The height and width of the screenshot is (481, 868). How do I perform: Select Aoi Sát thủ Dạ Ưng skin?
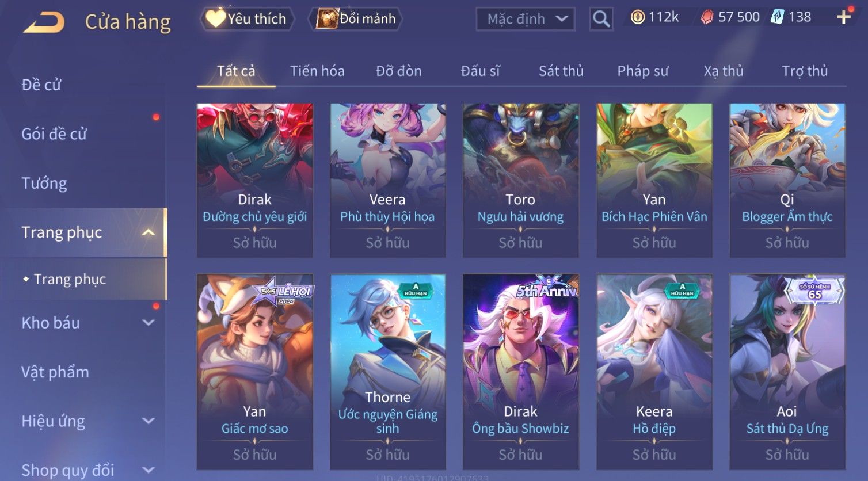point(787,372)
